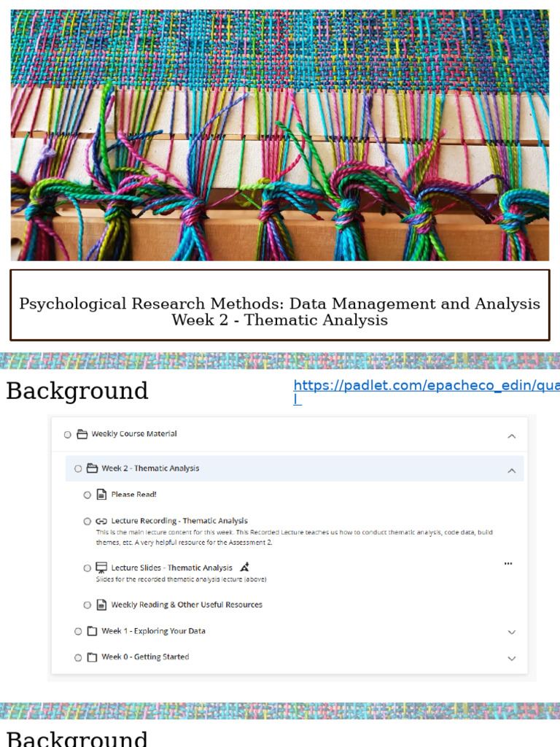Click the Psychological Research Methods title box
Viewport: 560px width, 747px height.
tap(280, 305)
